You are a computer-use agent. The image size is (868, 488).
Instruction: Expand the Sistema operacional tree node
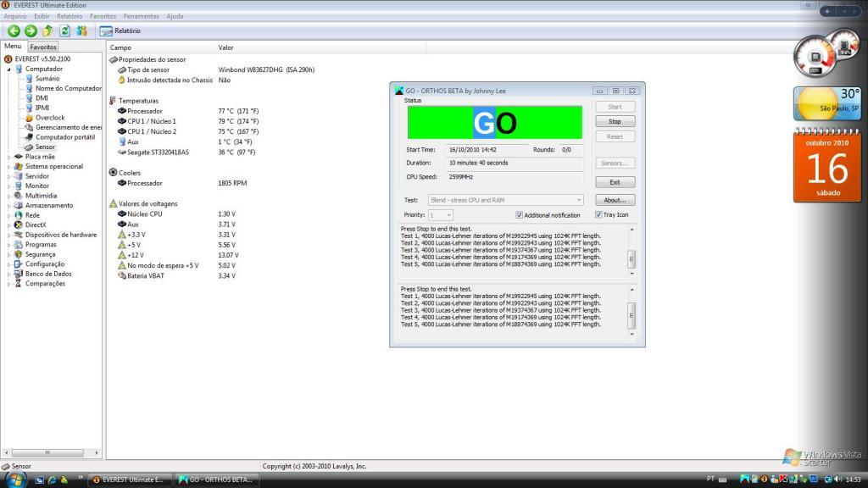pyautogui.click(x=8, y=167)
